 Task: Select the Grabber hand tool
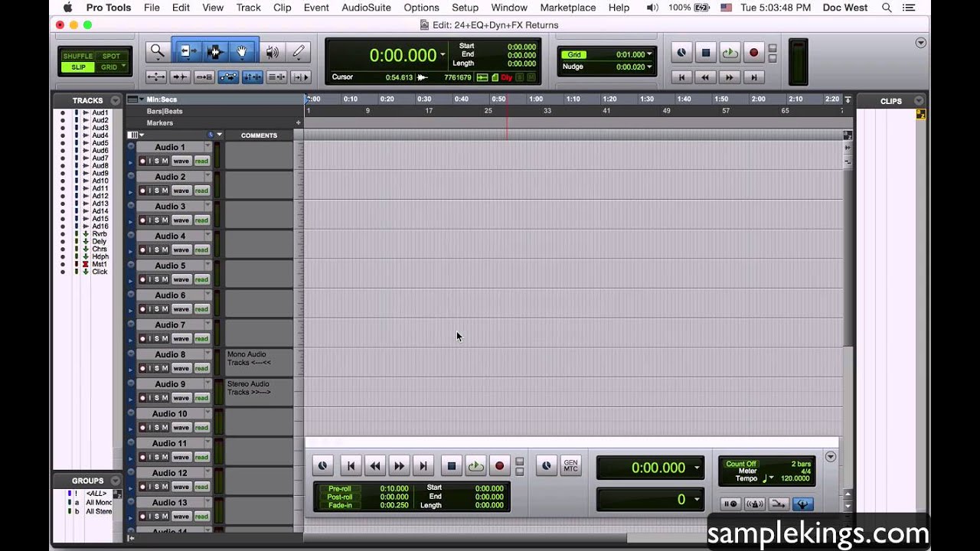tap(242, 52)
